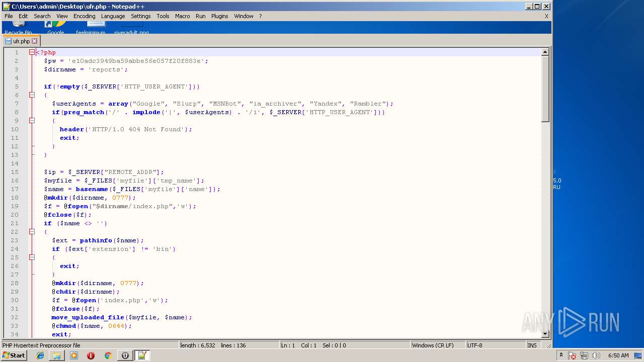Open the Encoding menu
Viewport: 644px width, 362px height.
tap(84, 16)
